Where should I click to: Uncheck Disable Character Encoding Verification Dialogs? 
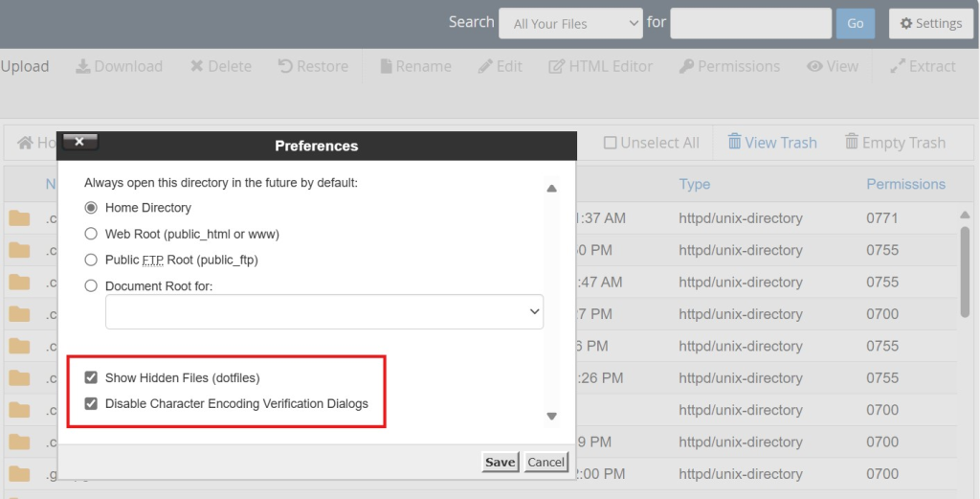click(x=92, y=404)
